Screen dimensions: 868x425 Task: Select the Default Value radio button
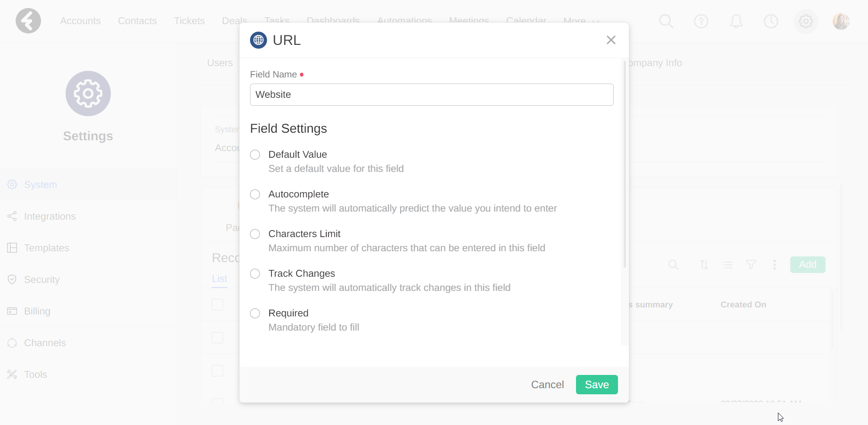coord(255,155)
